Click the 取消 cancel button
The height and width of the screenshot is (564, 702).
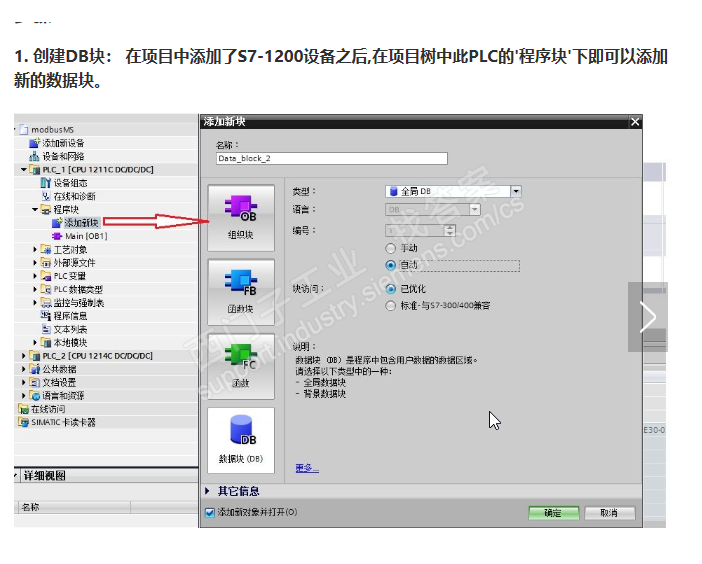point(609,513)
